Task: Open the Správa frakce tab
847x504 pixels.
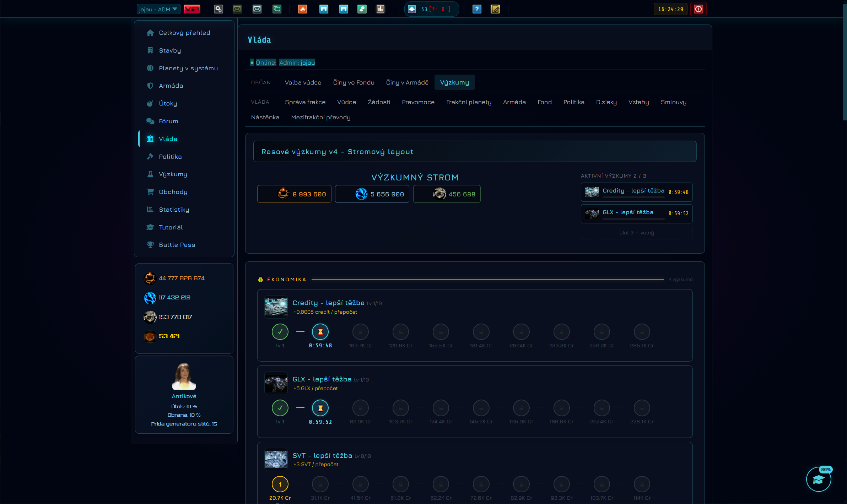Action: [x=305, y=102]
